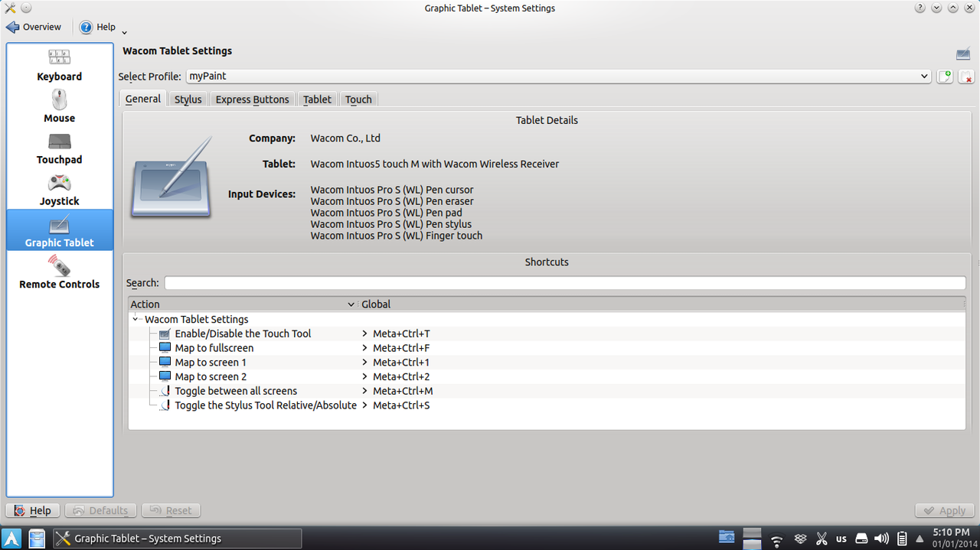Collapse the Wacom Tablet Settings tree group
Screen dimensions: 980x550
[136, 319]
